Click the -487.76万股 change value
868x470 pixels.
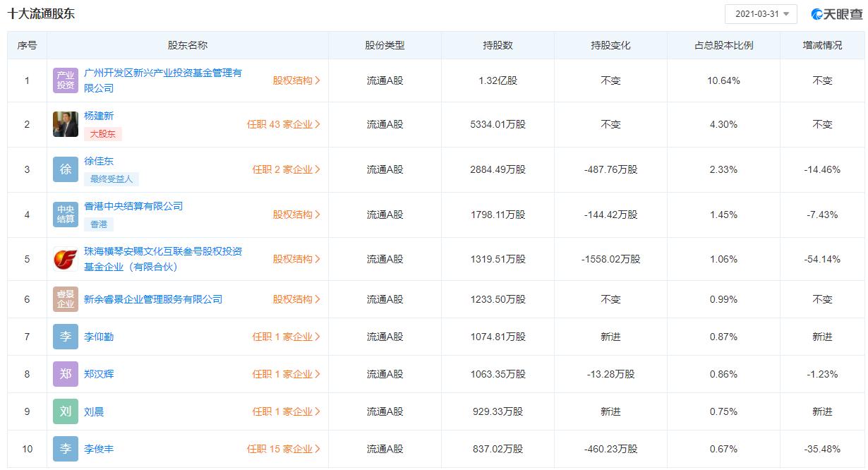click(x=611, y=169)
